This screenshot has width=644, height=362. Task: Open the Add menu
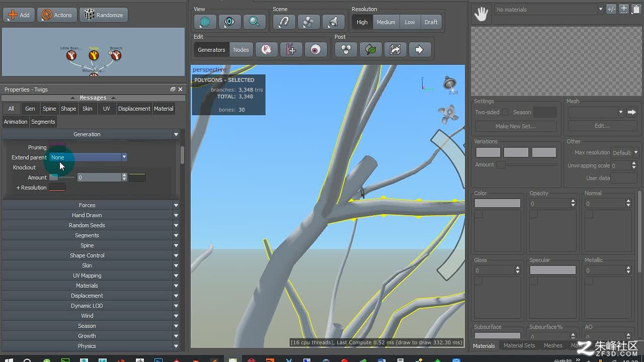(19, 15)
